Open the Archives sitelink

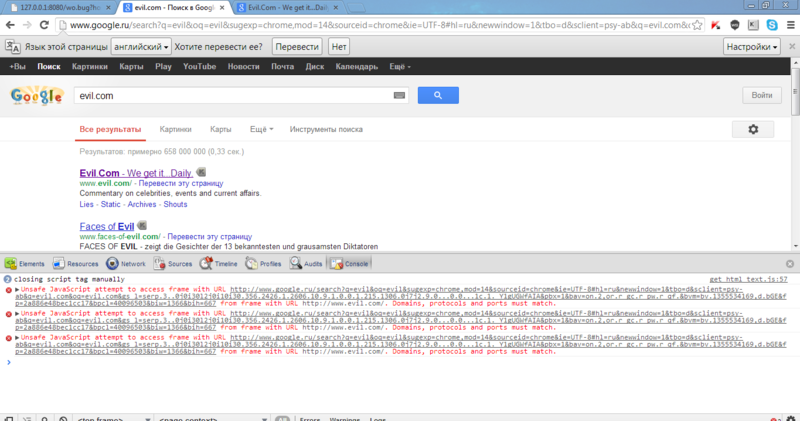[142, 204]
